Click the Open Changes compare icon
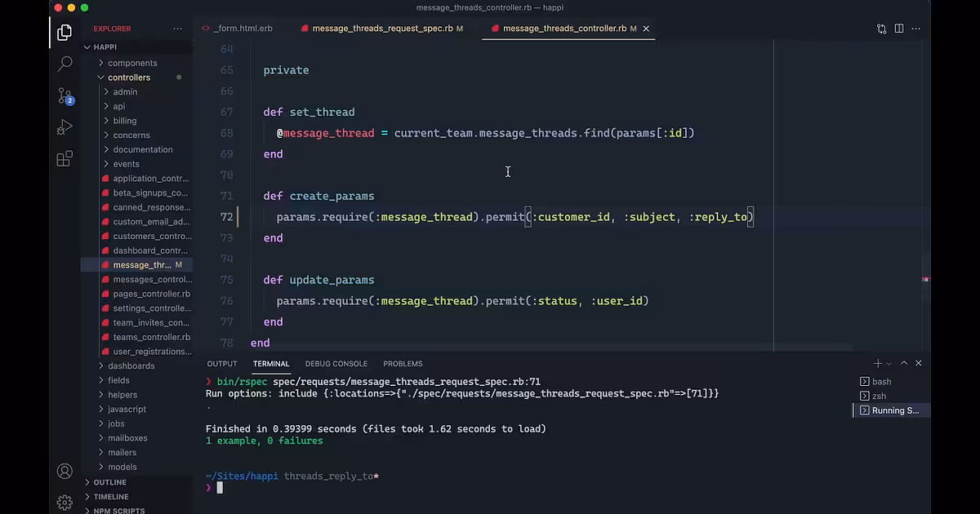The height and width of the screenshot is (514, 980). tap(881, 29)
